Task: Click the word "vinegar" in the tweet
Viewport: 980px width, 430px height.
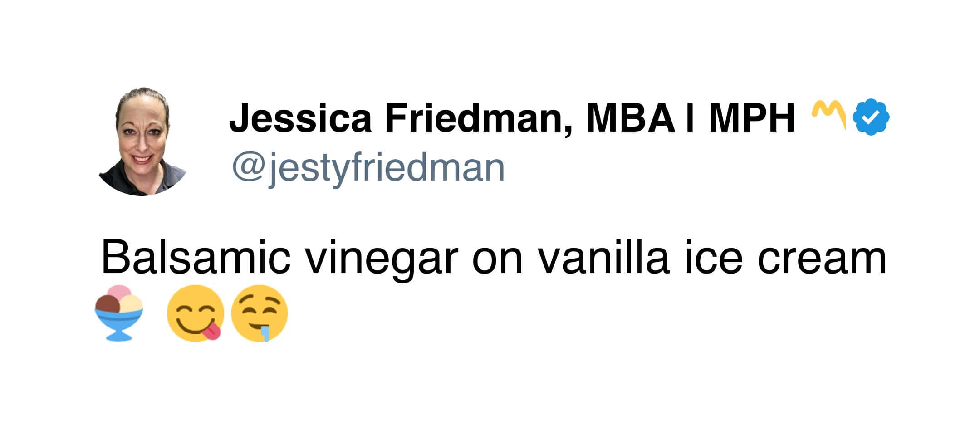Action: pyautogui.click(x=382, y=258)
